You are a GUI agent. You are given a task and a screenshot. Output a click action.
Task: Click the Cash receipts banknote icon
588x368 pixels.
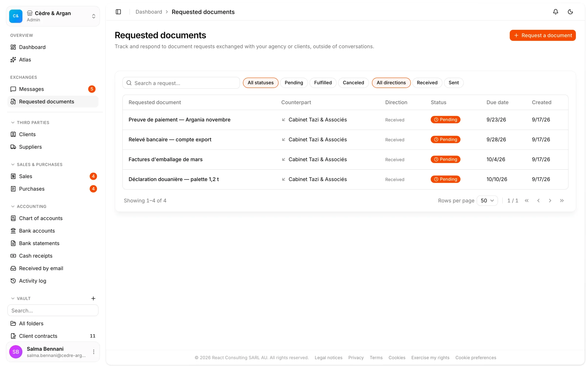coord(13,256)
